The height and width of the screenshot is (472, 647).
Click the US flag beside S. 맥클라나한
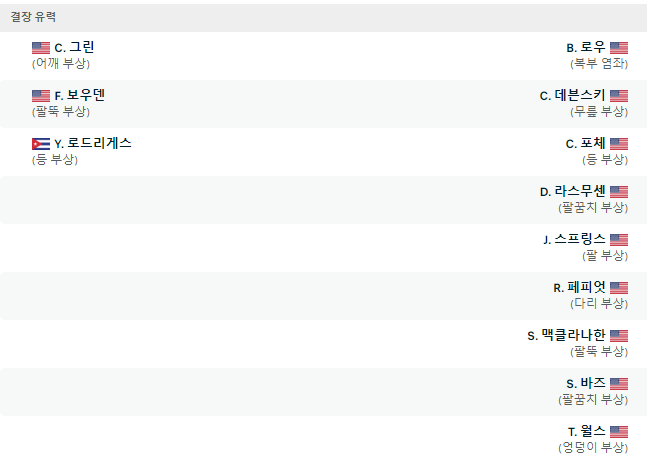pyautogui.click(x=619, y=336)
